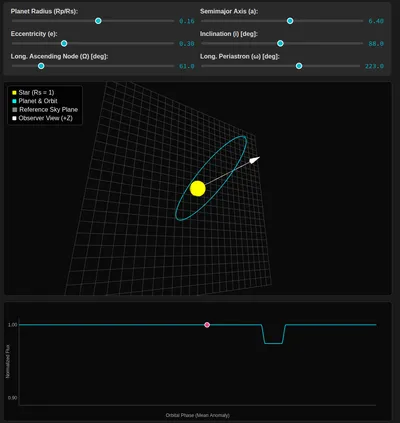
Task: Click the Long. Periastron slider handle
Action: tap(299, 66)
